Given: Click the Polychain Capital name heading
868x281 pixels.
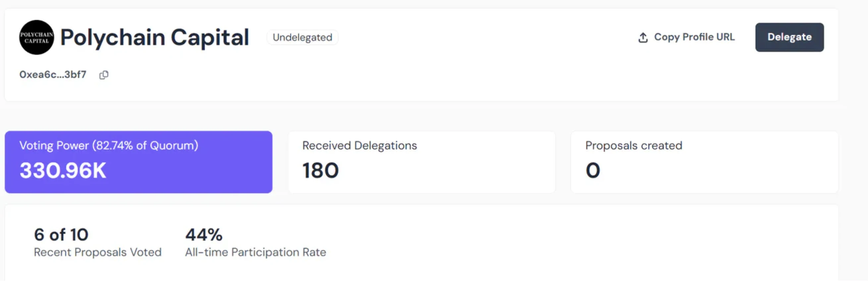Looking at the screenshot, I should tap(155, 37).
